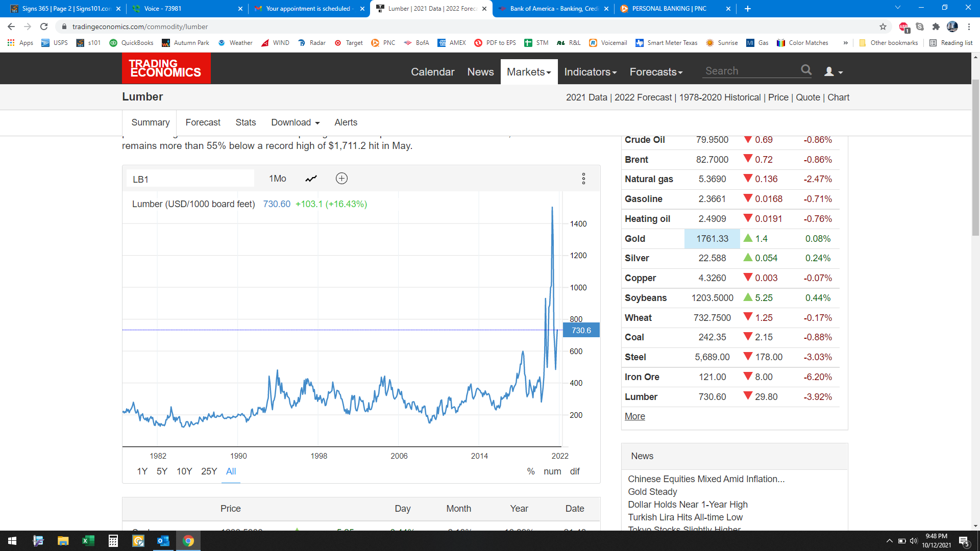Add a comparison with the plus circle icon
Image resolution: width=980 pixels, height=551 pixels.
tap(341, 179)
